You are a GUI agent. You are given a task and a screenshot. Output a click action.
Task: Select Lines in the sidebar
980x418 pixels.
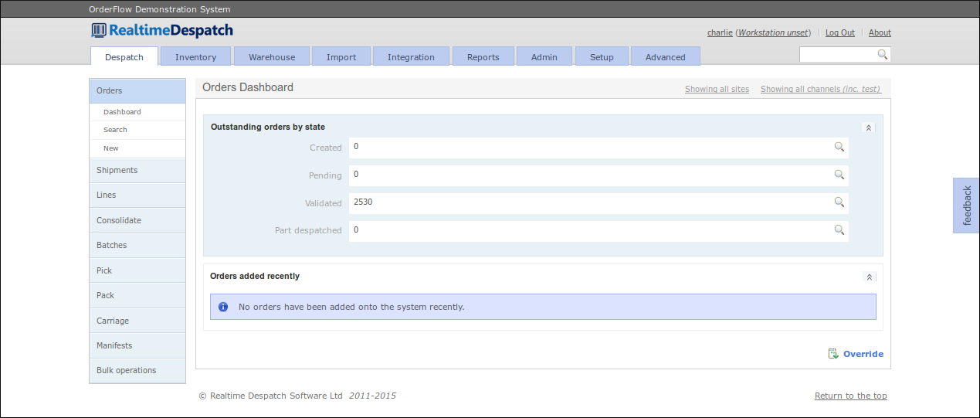pos(137,195)
